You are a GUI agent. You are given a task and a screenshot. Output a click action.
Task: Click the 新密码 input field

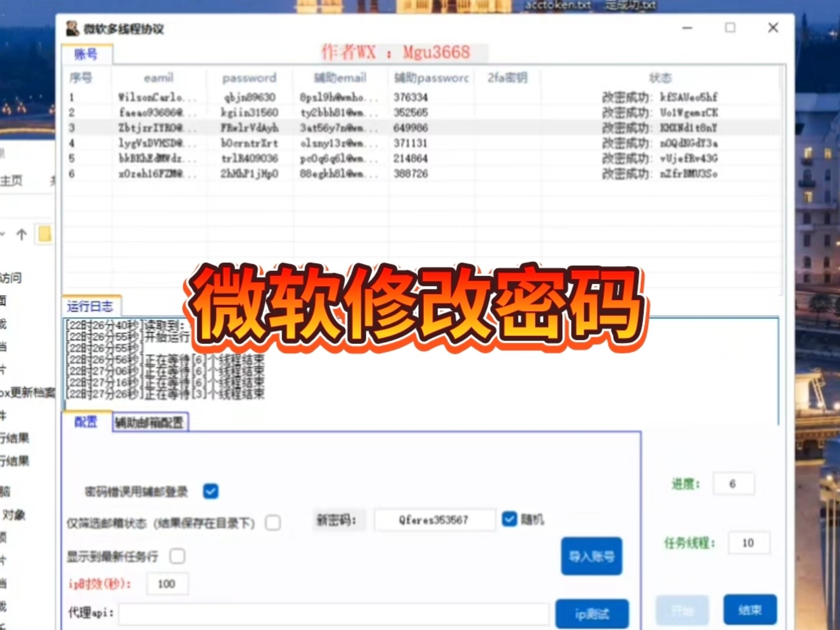coord(435,520)
